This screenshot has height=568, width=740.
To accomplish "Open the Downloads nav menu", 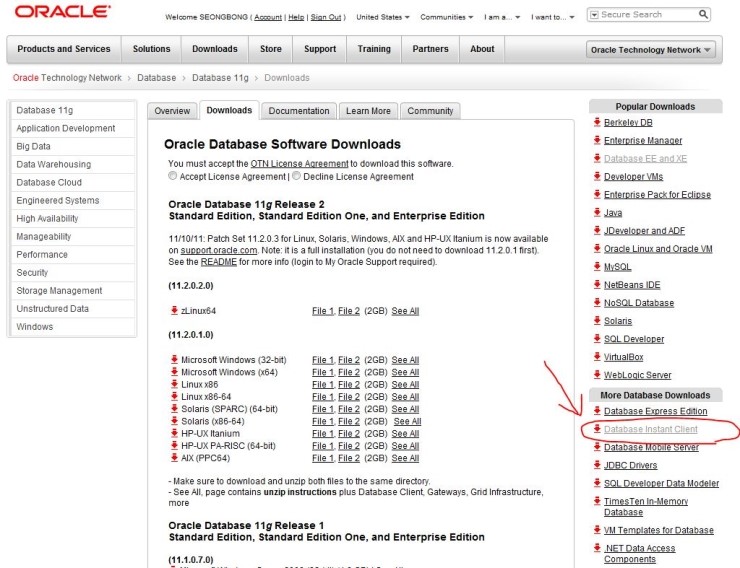I will pyautogui.click(x=215, y=49).
